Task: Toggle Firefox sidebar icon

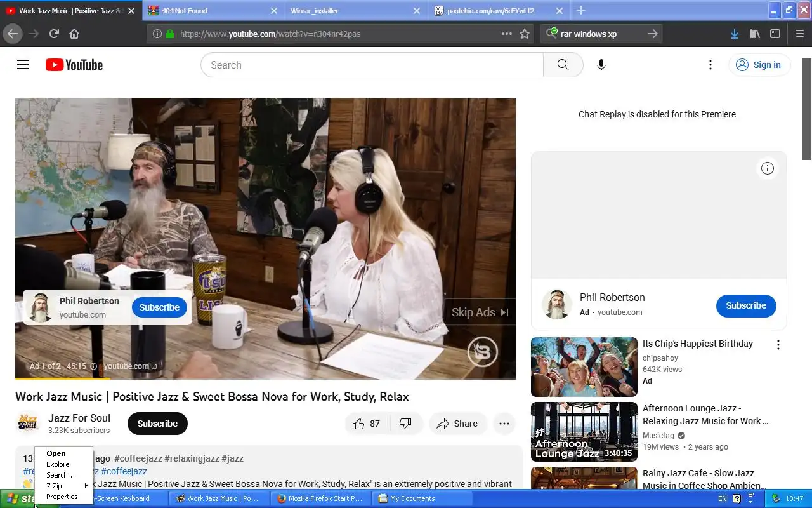Action: [775, 34]
